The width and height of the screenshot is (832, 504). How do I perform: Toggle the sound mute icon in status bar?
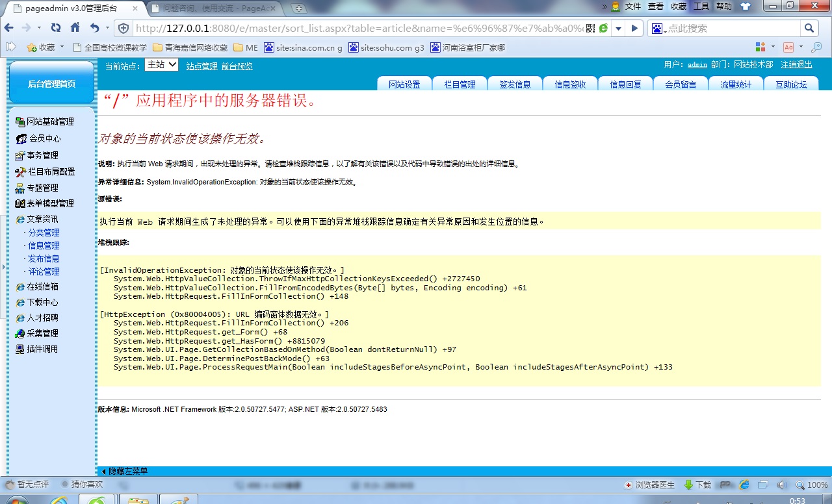(781, 485)
